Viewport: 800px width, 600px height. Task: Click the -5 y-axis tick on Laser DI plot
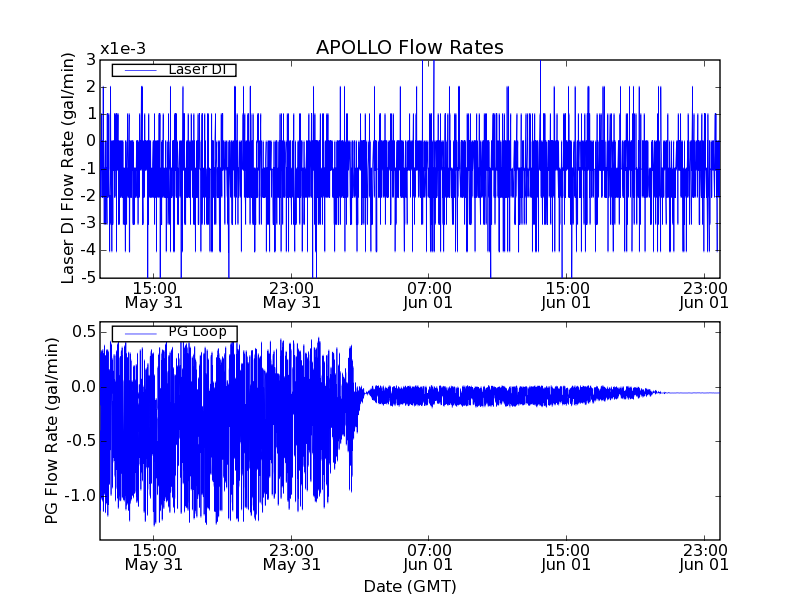tap(87, 277)
